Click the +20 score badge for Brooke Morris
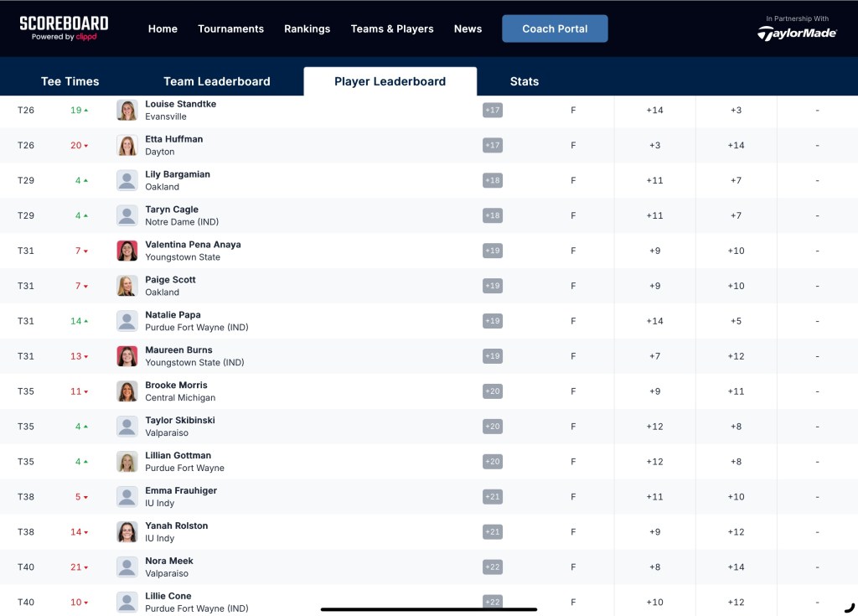 tap(493, 392)
